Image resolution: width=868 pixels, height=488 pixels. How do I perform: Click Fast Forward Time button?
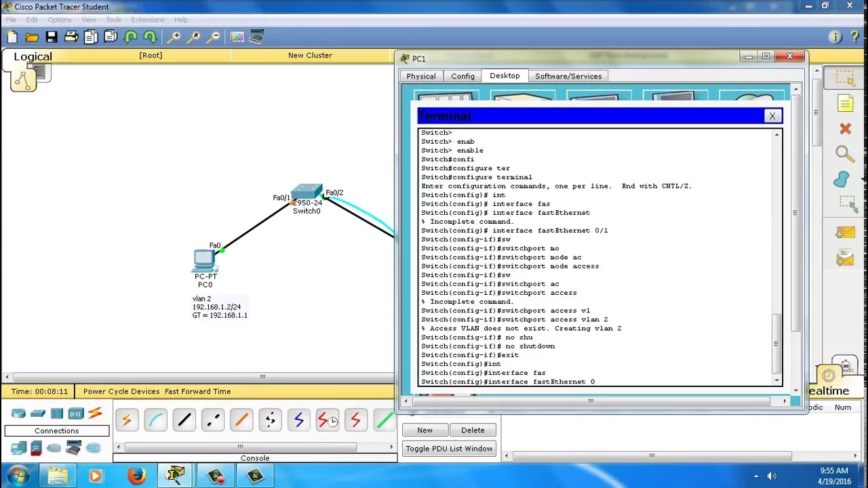(x=197, y=391)
